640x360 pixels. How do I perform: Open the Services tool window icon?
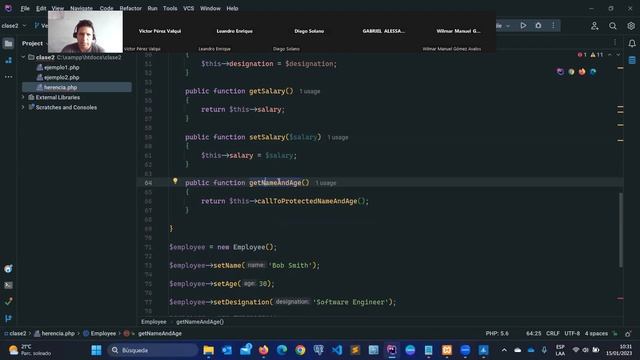pyautogui.click(x=8, y=269)
